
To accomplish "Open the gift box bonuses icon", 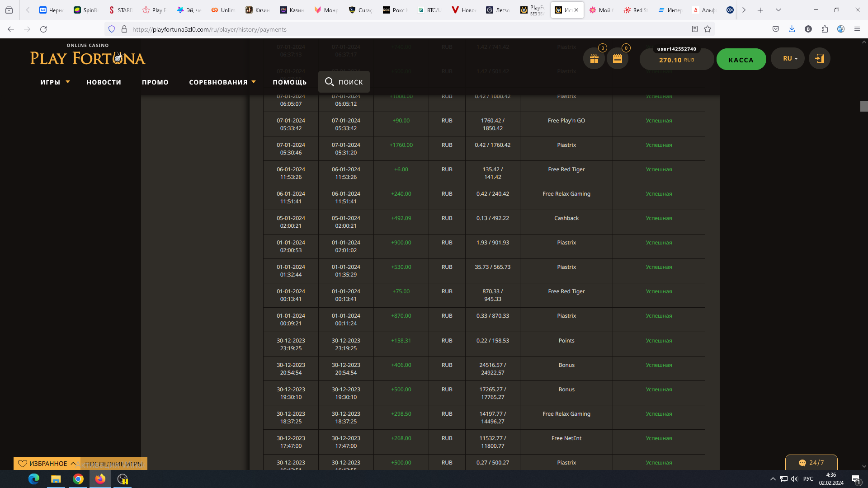I will [x=594, y=59].
